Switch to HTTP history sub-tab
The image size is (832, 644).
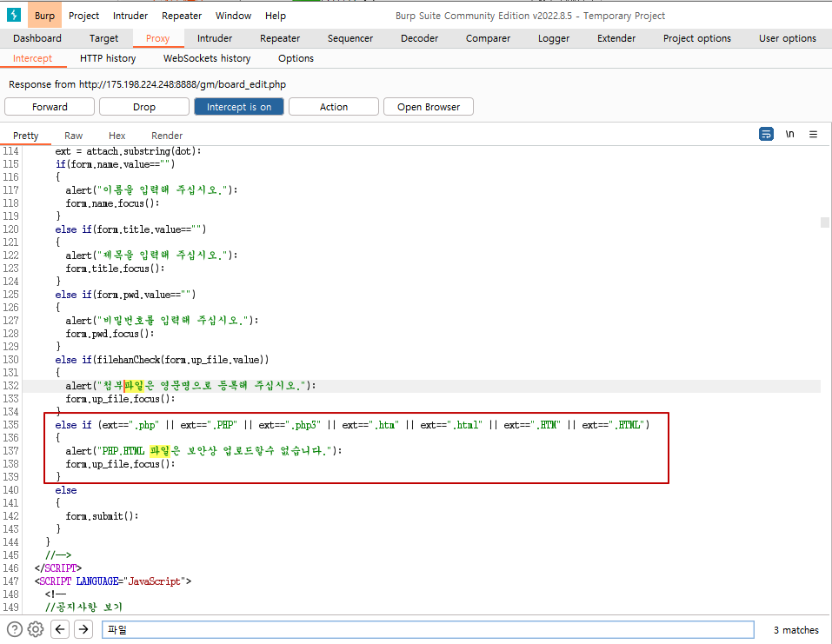click(x=108, y=58)
